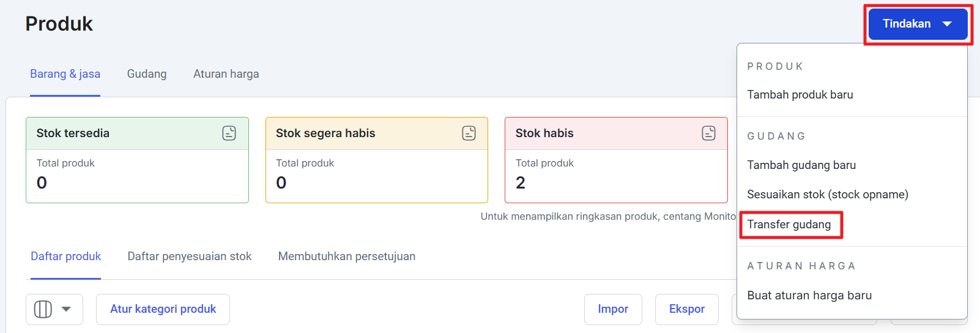
Task: Click the column layout icon
Action: [43, 309]
